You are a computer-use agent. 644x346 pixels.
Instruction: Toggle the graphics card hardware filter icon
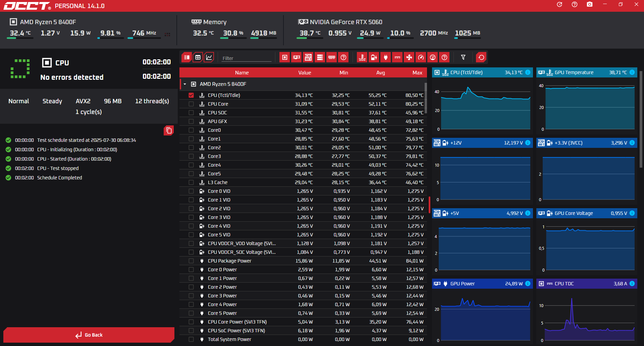click(297, 57)
